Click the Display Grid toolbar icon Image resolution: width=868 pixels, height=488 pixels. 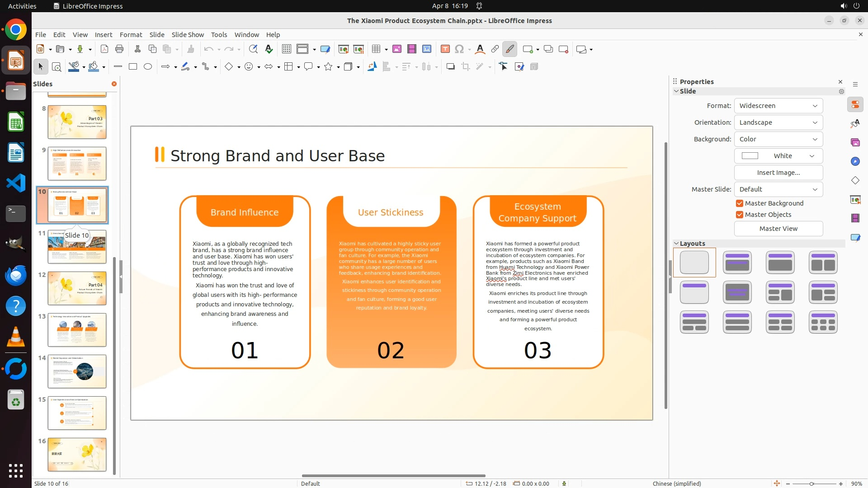tap(286, 49)
